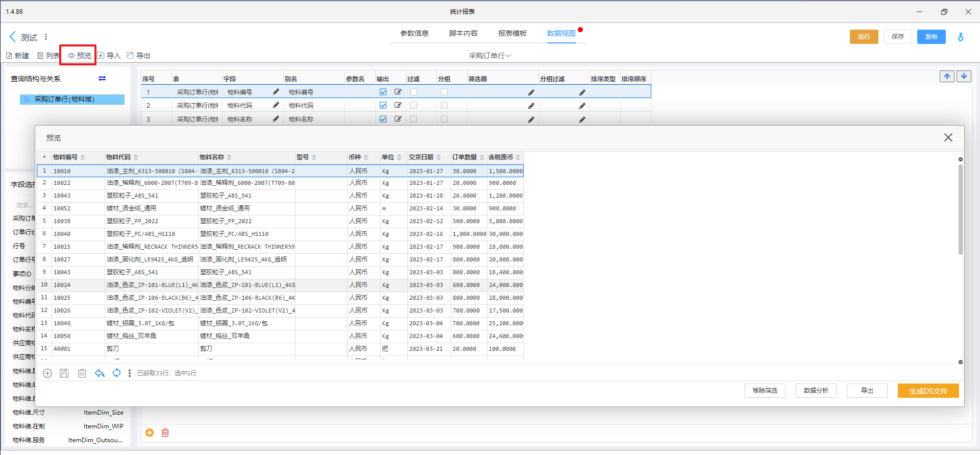Check the 过滤 checkbox for 物料编号
This screenshot has height=455, width=980.
[x=414, y=92]
